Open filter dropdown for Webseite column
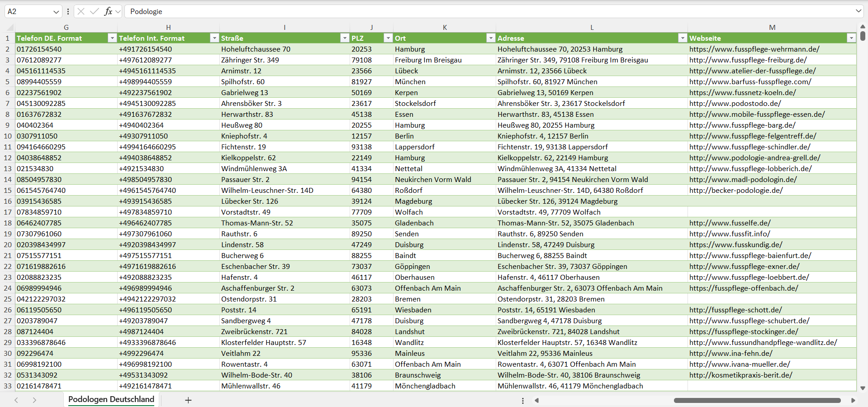 click(851, 38)
